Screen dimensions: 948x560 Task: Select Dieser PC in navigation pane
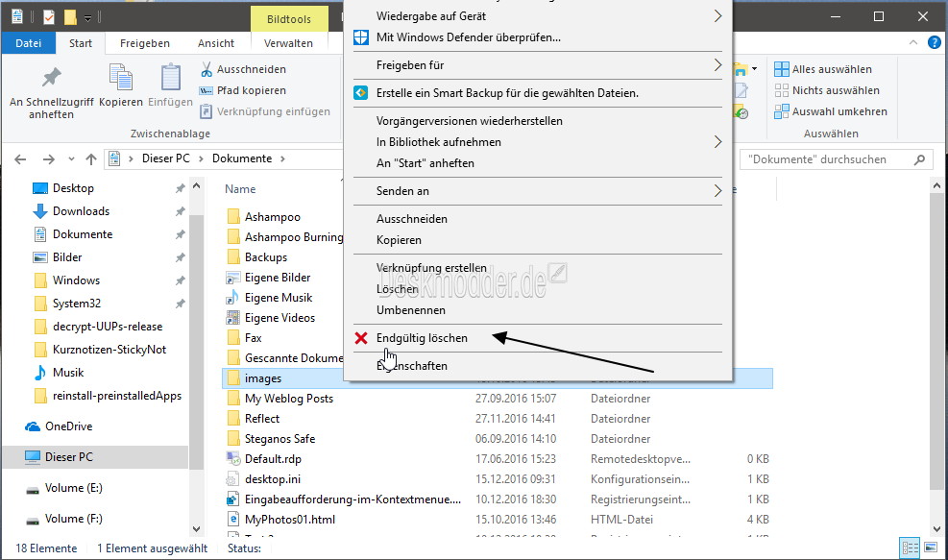[x=68, y=457]
